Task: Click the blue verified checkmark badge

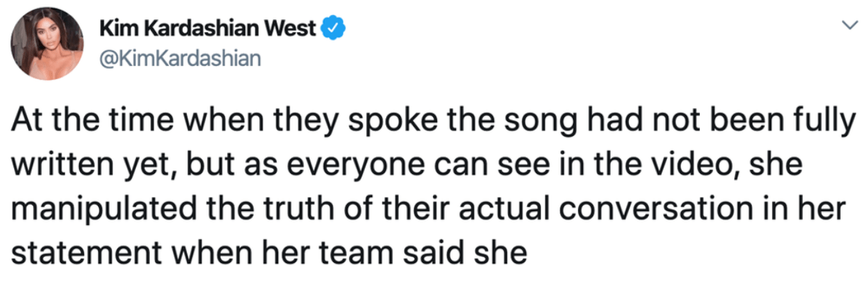Action: (x=332, y=29)
